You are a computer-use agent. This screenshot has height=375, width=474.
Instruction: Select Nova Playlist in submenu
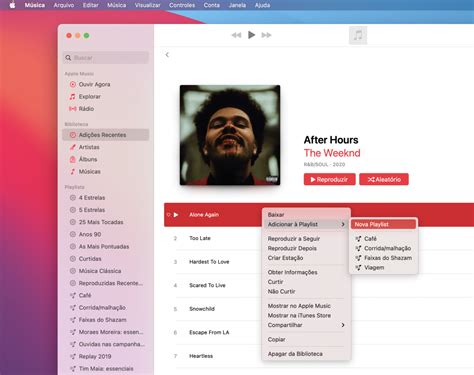(x=383, y=224)
